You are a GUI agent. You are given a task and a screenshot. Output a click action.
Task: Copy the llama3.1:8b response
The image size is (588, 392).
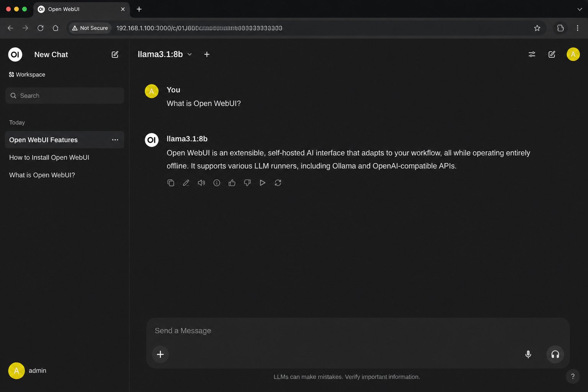click(171, 183)
